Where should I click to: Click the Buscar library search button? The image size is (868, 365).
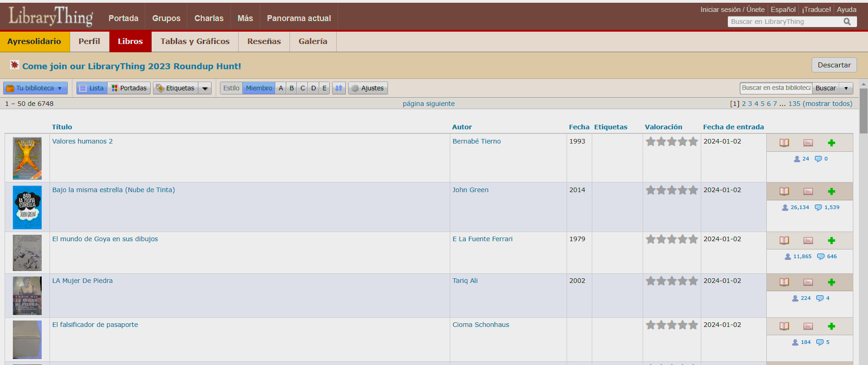tap(825, 88)
